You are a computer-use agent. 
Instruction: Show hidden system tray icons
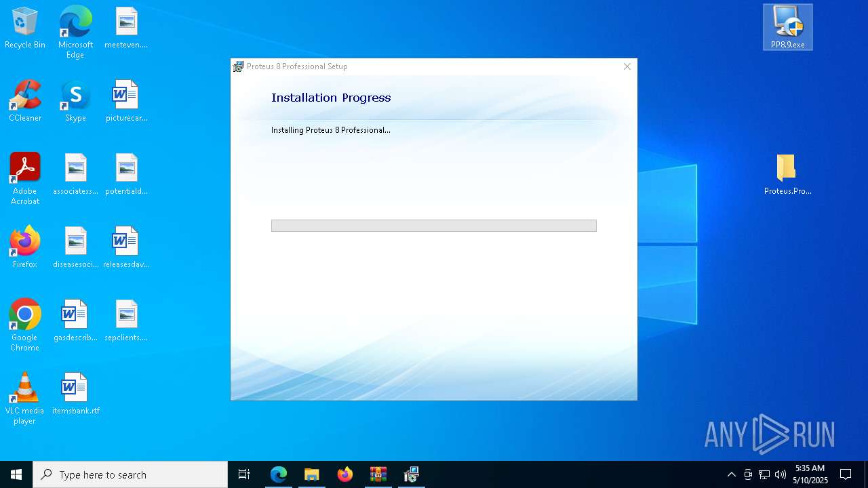click(731, 474)
